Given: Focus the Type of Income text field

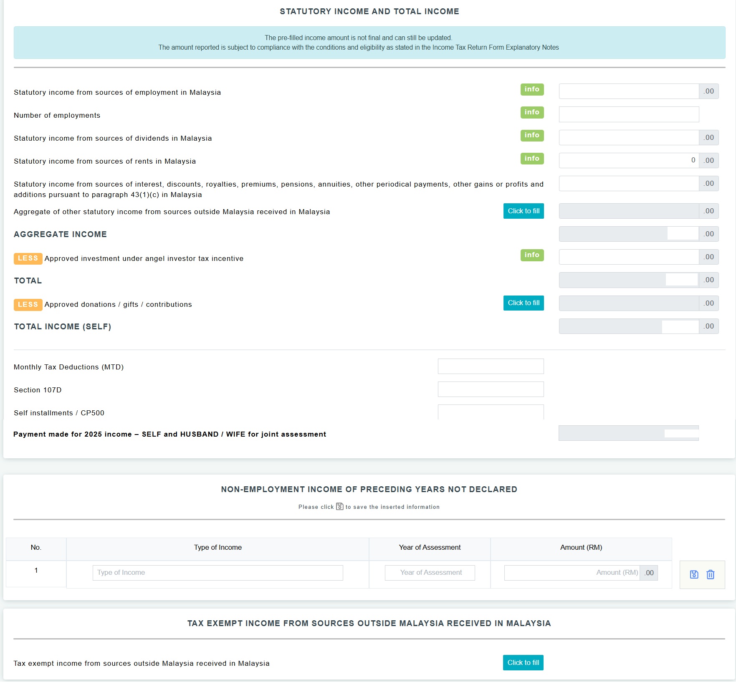Looking at the screenshot, I should (218, 573).
